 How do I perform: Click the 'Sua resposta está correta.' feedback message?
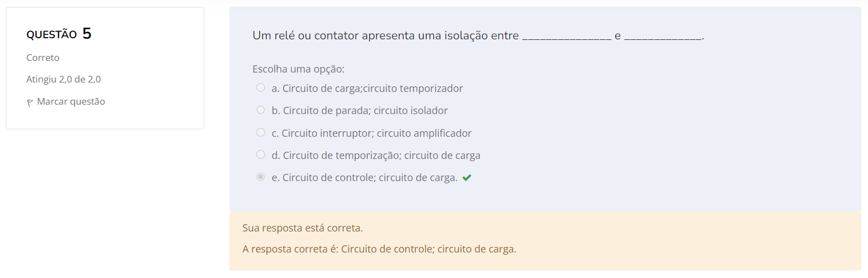coord(302,228)
